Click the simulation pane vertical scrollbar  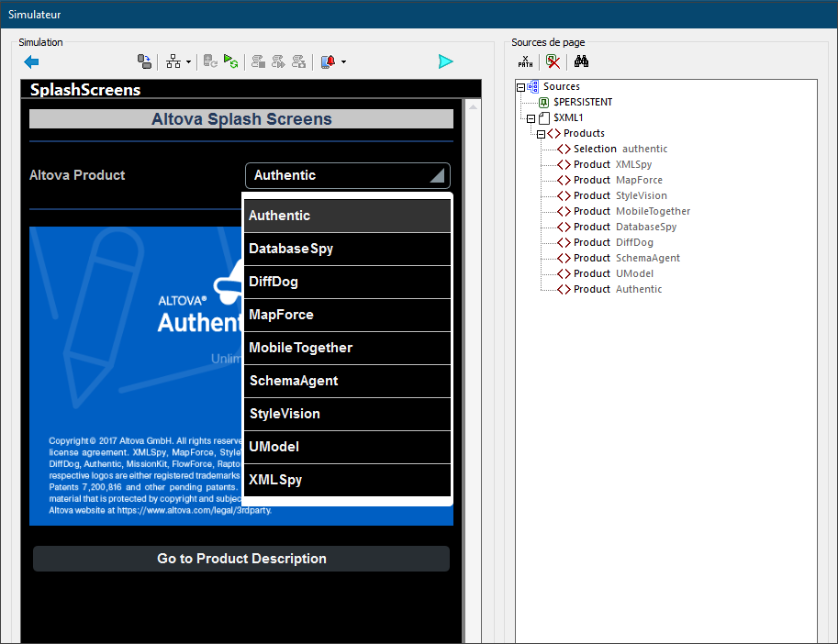point(474,367)
